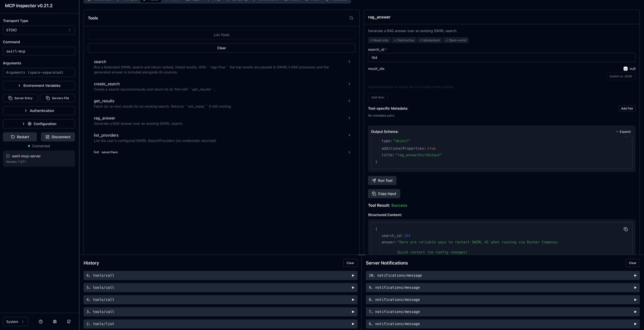Clear the History panel
The image size is (644, 330).
pyautogui.click(x=350, y=263)
